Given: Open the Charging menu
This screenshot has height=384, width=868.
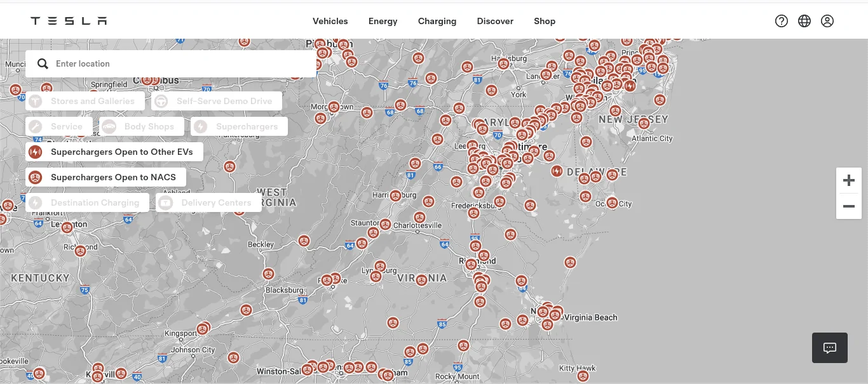Looking at the screenshot, I should coord(437,21).
